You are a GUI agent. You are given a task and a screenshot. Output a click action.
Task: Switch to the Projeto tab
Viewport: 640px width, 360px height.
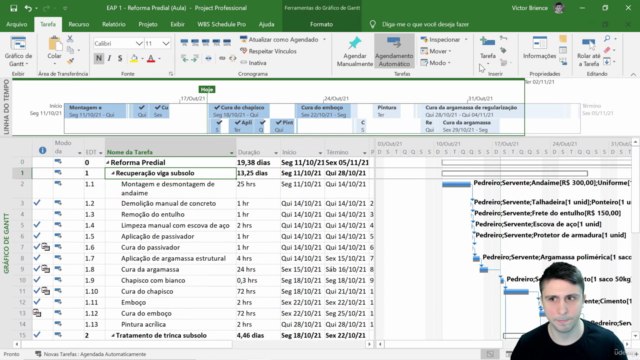(x=148, y=24)
